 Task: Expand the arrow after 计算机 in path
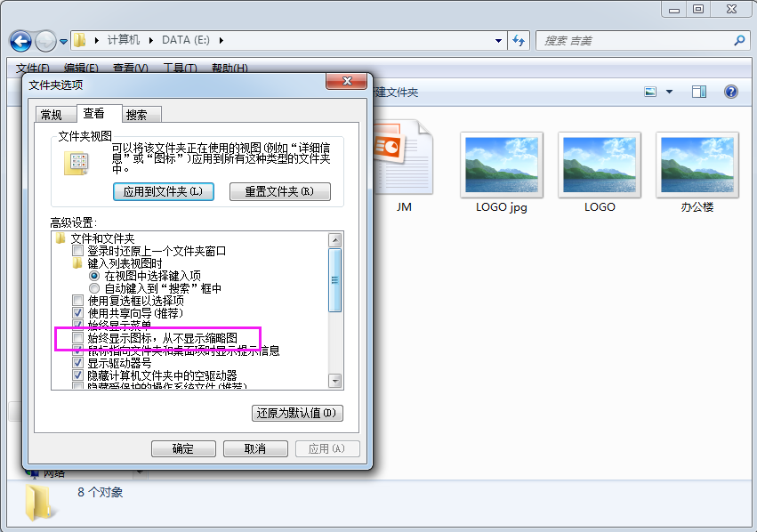click(x=151, y=40)
